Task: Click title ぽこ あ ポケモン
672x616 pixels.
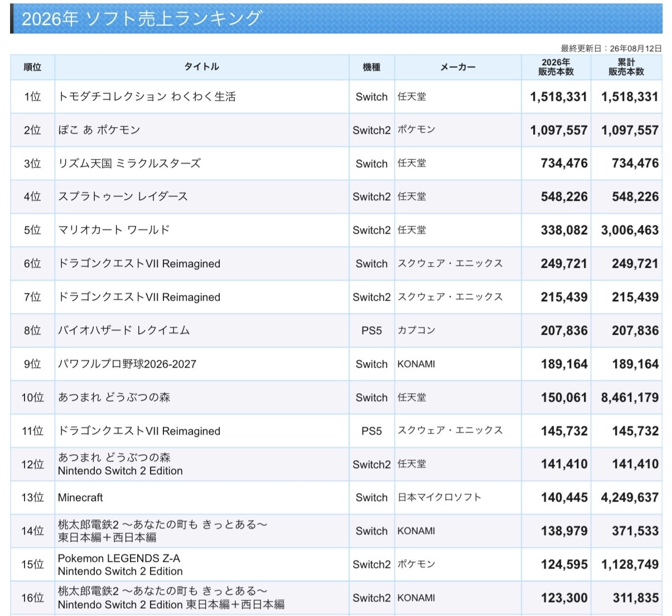Action: pos(99,130)
